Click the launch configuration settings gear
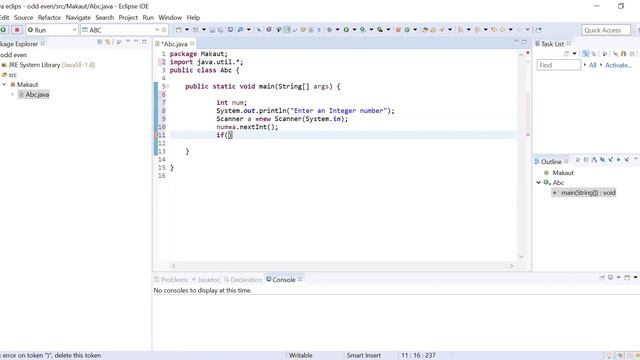640x360 pixels. click(x=164, y=30)
